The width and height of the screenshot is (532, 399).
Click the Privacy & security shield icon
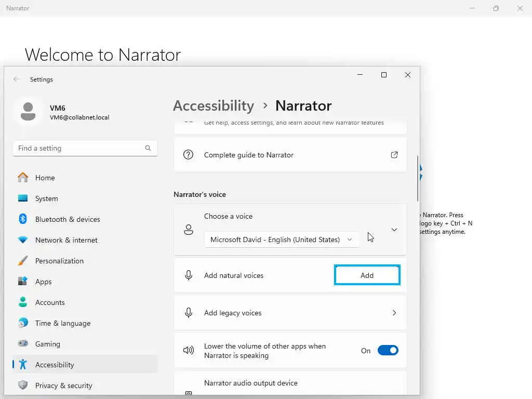(x=23, y=385)
